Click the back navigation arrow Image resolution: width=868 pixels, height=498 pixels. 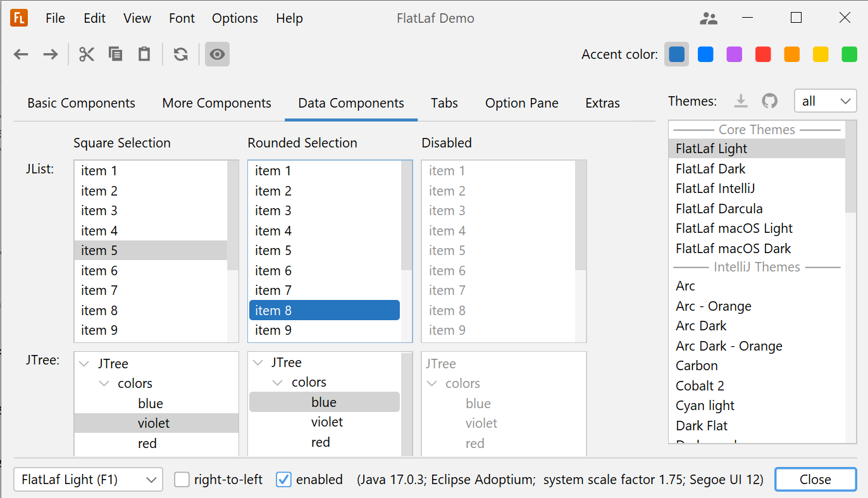pos(20,54)
